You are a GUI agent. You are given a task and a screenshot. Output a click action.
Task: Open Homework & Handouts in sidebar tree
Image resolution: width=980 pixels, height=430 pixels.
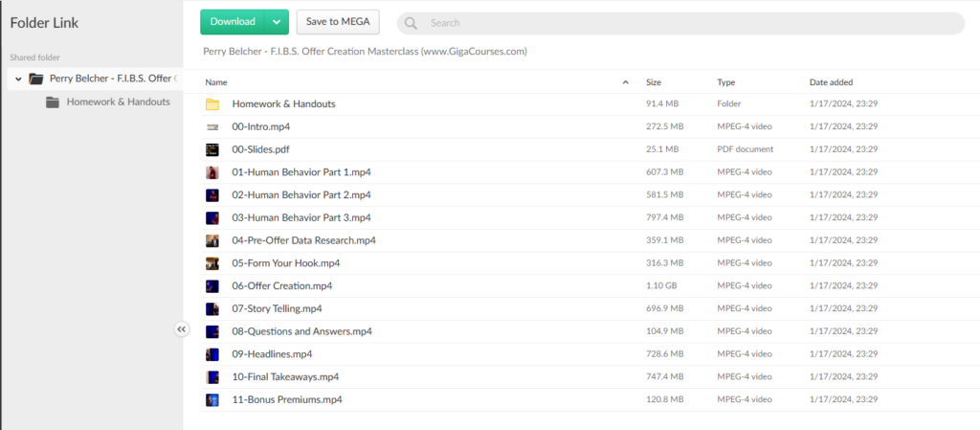118,102
